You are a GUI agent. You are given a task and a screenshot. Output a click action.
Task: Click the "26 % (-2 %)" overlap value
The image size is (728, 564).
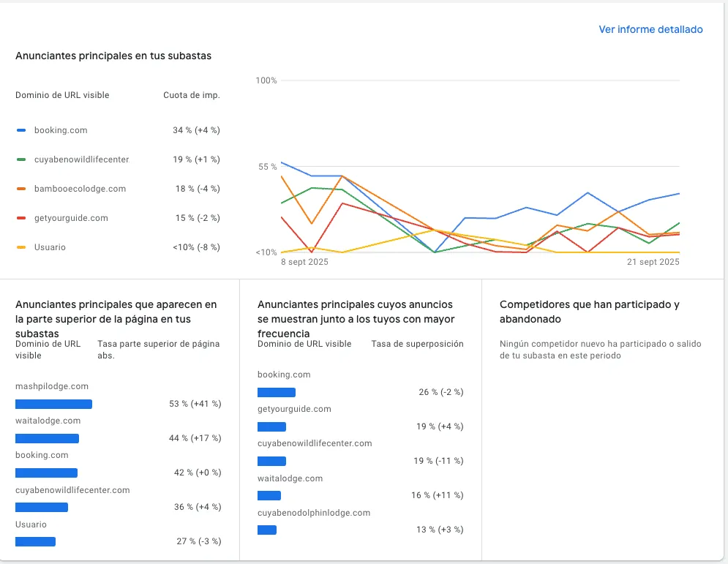pos(441,392)
